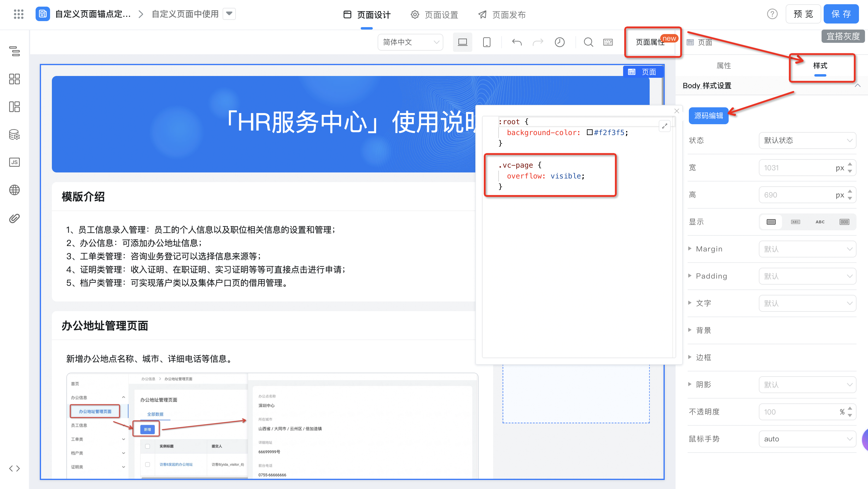This screenshot has height=489, width=868.
Task: Redo the last undone edit
Action: [x=538, y=42]
